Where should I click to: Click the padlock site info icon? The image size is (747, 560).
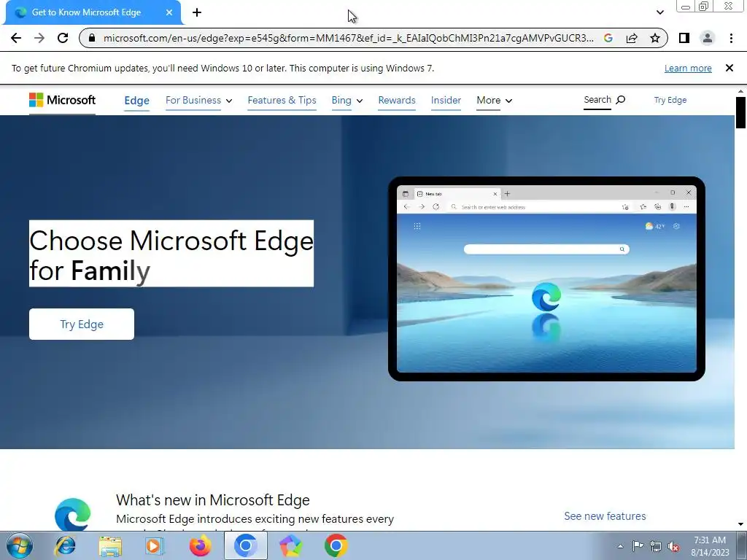(92, 38)
